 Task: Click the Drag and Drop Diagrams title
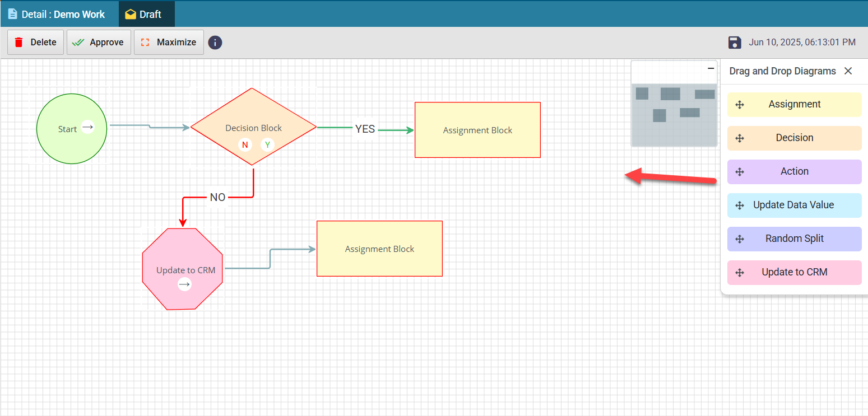[x=782, y=71]
